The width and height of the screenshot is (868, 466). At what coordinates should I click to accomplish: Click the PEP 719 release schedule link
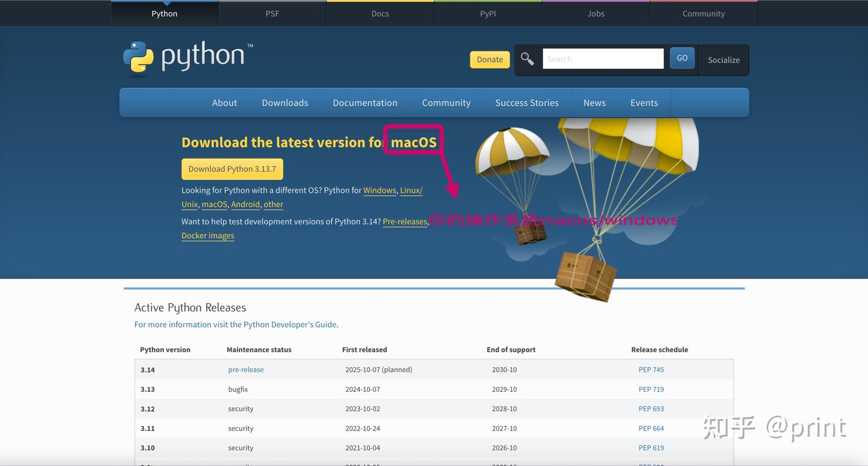coord(651,389)
